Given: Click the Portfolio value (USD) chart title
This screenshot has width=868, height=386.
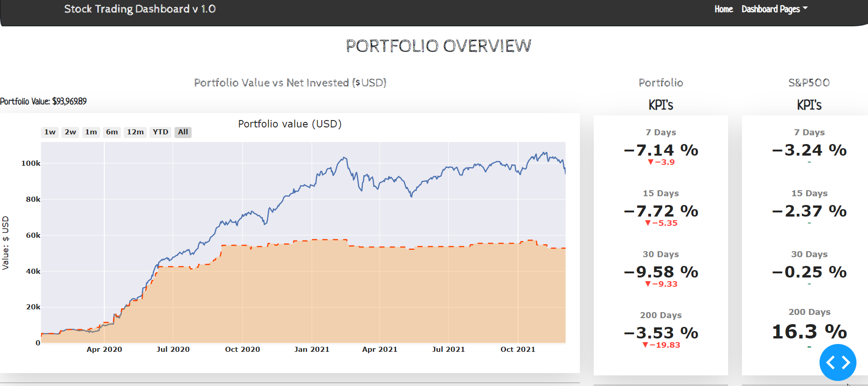Looking at the screenshot, I should tap(289, 124).
